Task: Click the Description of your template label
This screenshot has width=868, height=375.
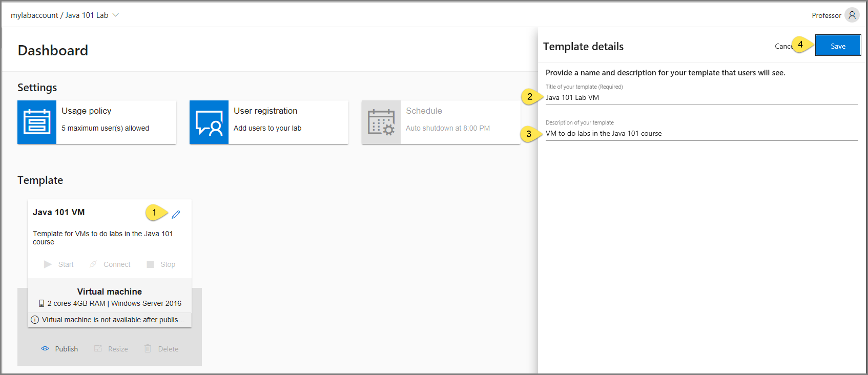Action: pyautogui.click(x=580, y=122)
